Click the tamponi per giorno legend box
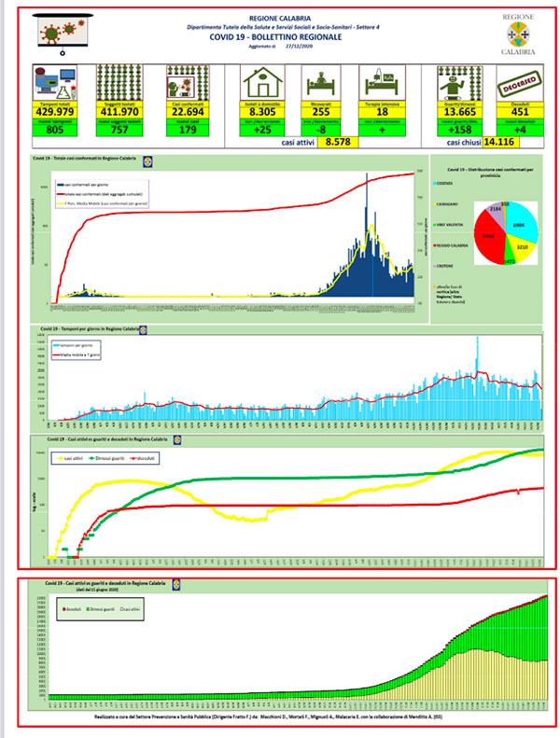Image resolution: width=560 pixels, height=738 pixels. [x=77, y=350]
